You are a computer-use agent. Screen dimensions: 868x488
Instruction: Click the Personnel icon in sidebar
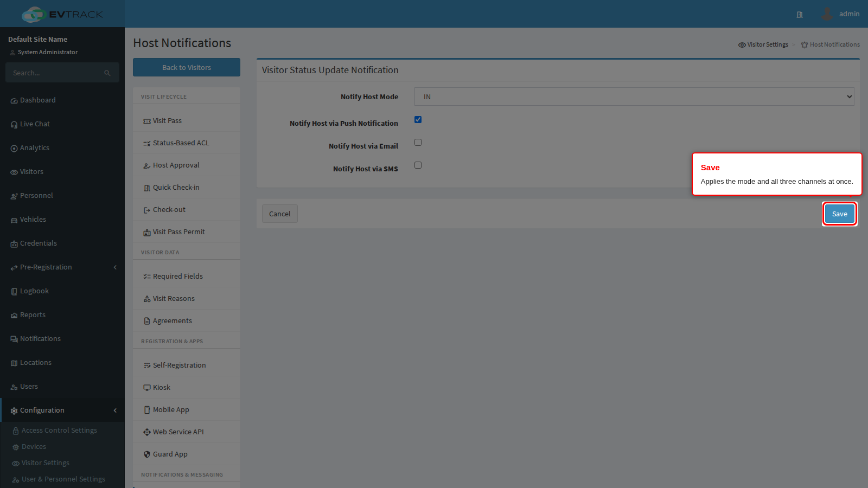14,196
